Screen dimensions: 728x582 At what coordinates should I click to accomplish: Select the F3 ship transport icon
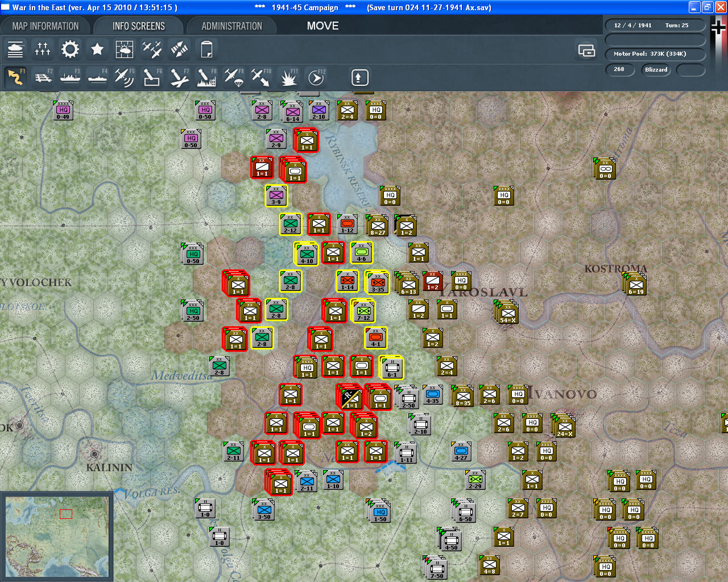click(x=70, y=77)
